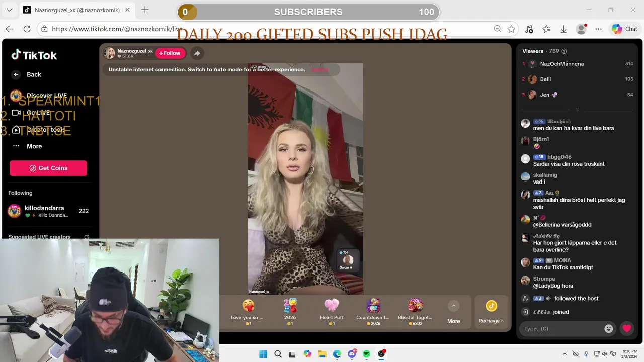644x362 pixels.
Task: Open Spotify from taskbar
Action: [367, 354]
